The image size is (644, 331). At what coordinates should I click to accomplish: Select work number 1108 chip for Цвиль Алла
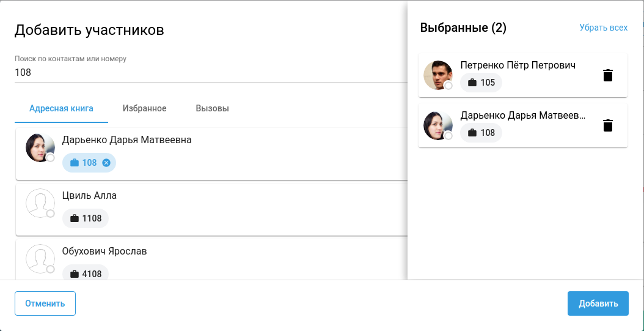[x=86, y=218]
